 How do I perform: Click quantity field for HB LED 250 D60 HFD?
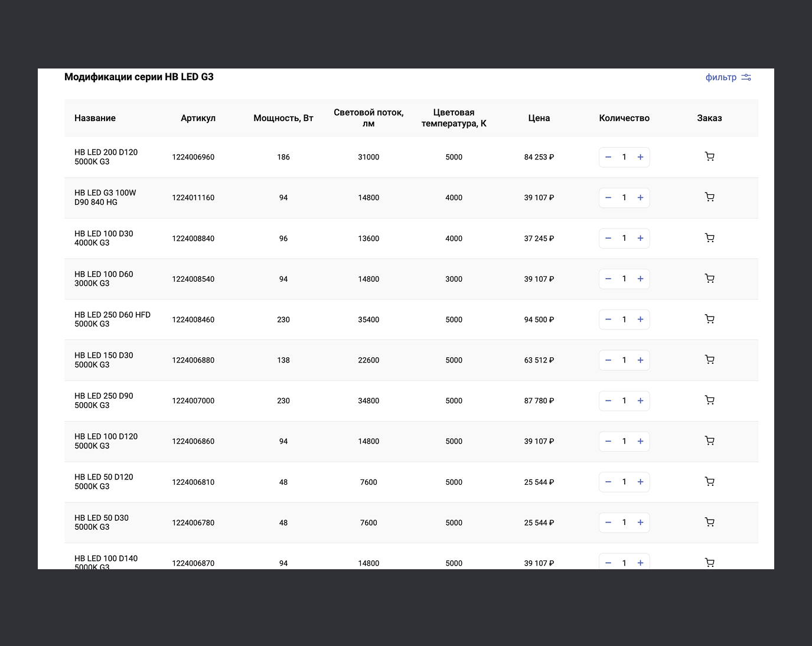(624, 319)
